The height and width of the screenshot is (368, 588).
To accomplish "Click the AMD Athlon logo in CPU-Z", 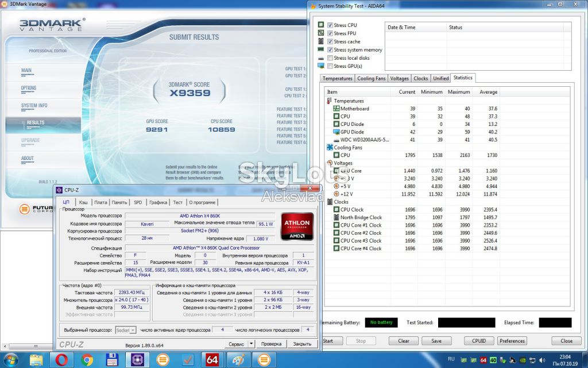I will [297, 226].
